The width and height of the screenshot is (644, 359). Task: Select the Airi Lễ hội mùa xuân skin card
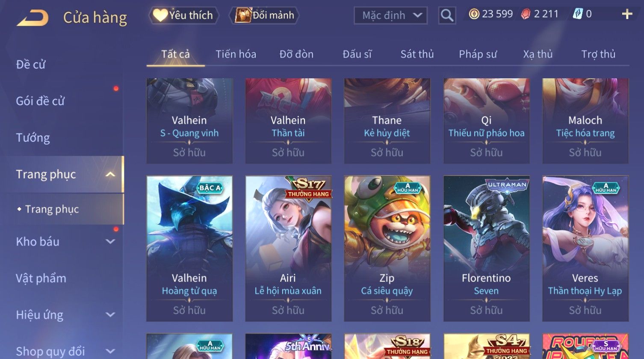click(x=288, y=249)
